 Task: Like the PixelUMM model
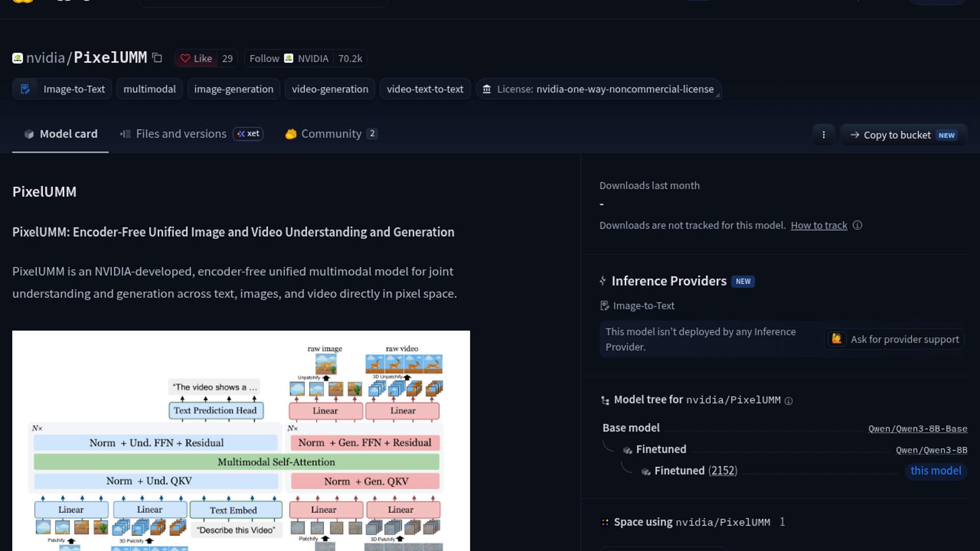pyautogui.click(x=196, y=59)
